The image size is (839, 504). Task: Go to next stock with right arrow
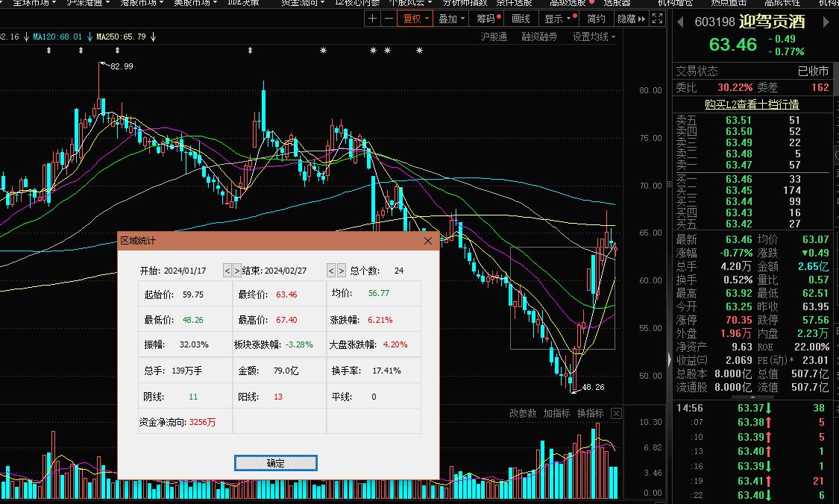tap(826, 22)
